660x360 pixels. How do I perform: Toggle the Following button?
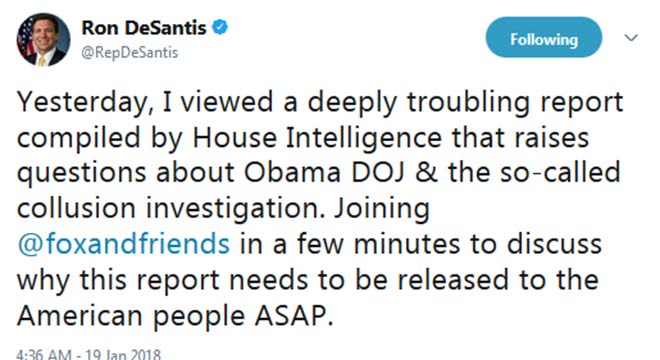tap(544, 37)
